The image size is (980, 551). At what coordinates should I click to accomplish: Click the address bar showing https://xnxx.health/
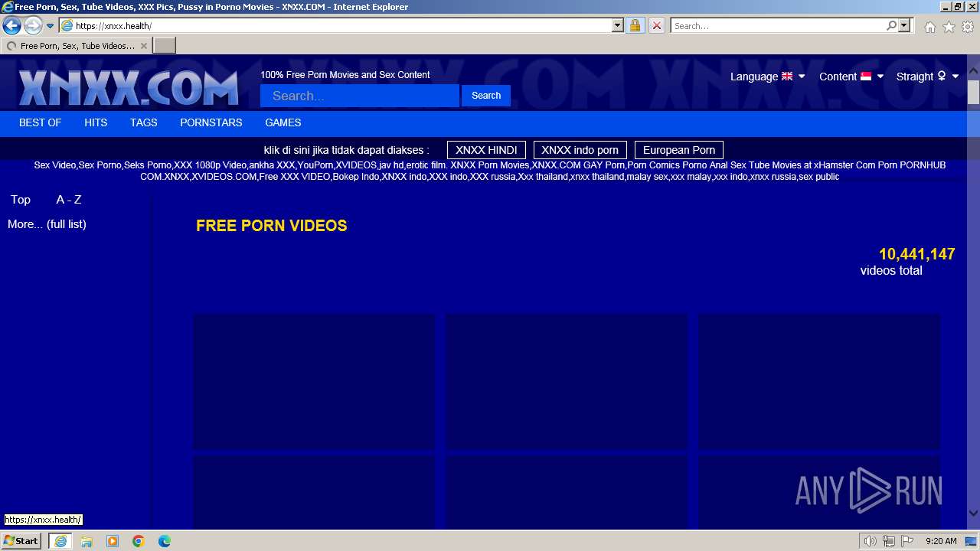(335, 26)
